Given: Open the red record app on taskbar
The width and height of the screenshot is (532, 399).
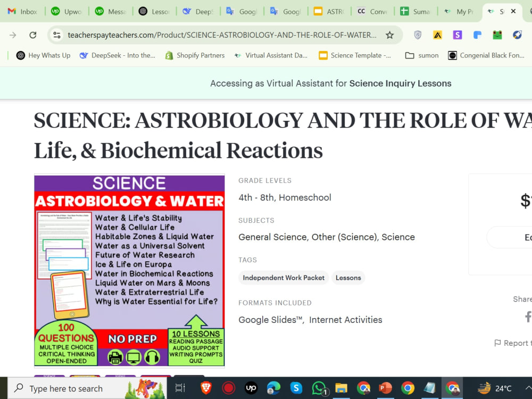Looking at the screenshot, I should 228,388.
